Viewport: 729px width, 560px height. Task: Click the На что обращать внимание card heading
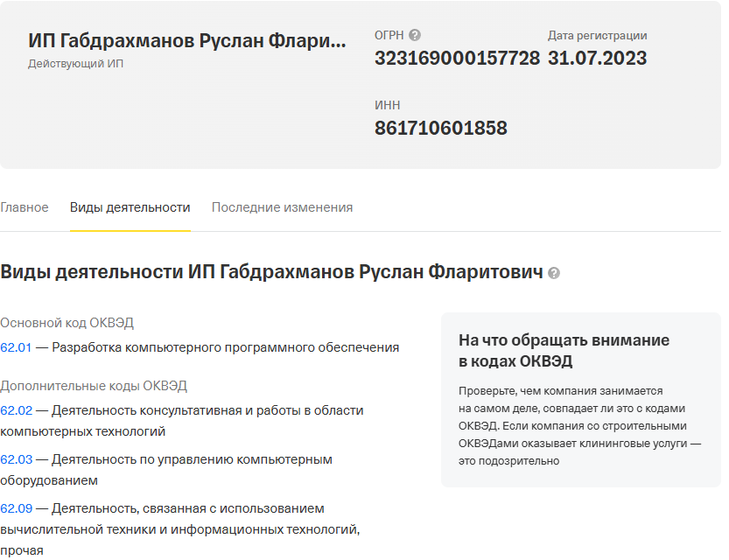pyautogui.click(x=564, y=350)
